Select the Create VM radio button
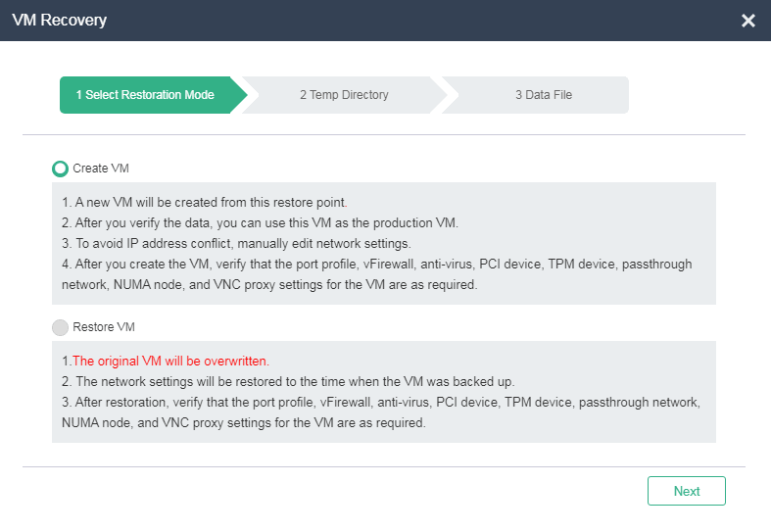 (x=60, y=169)
